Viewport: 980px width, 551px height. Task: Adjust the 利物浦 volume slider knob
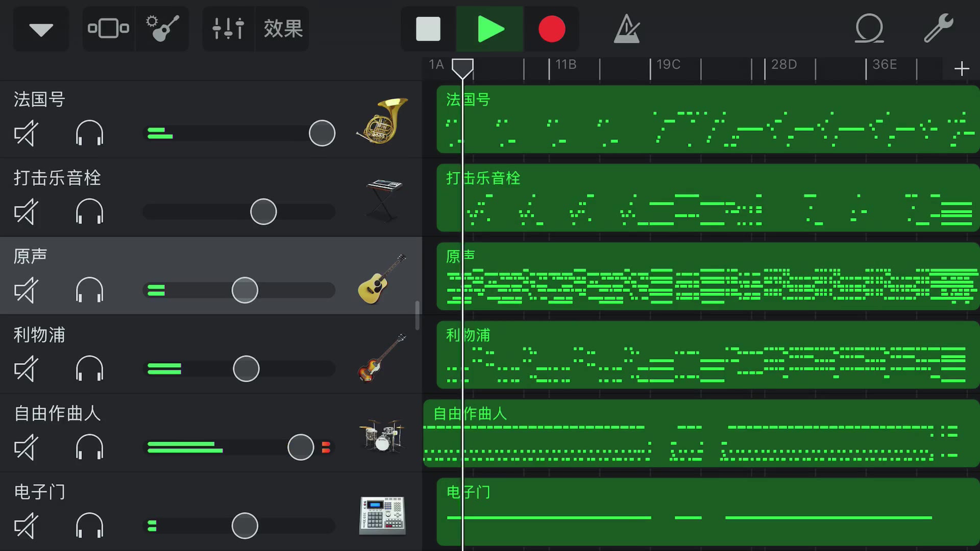click(246, 369)
